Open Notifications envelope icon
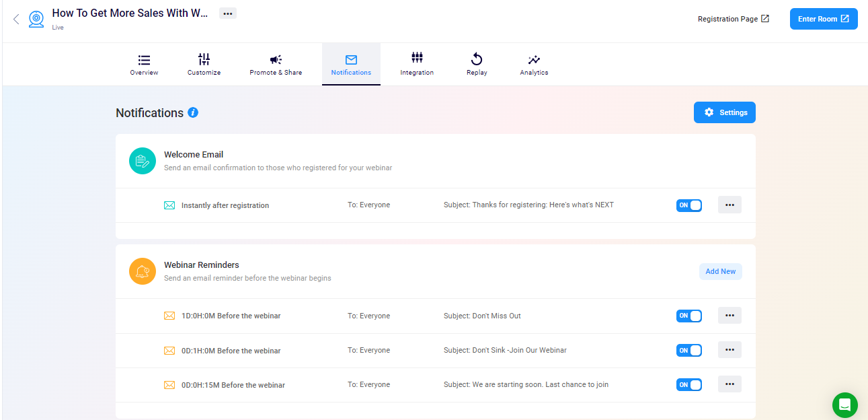The image size is (868, 420). [351, 58]
